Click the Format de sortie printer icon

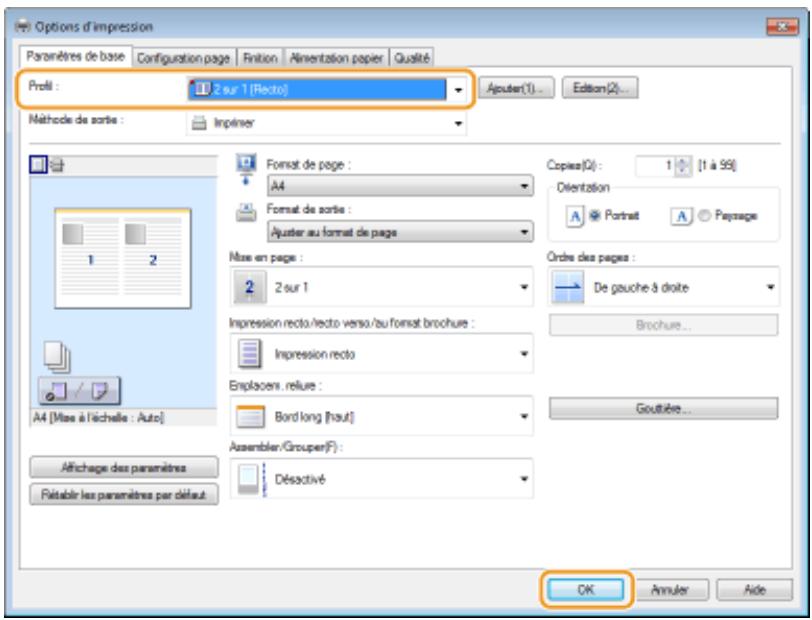tap(246, 213)
